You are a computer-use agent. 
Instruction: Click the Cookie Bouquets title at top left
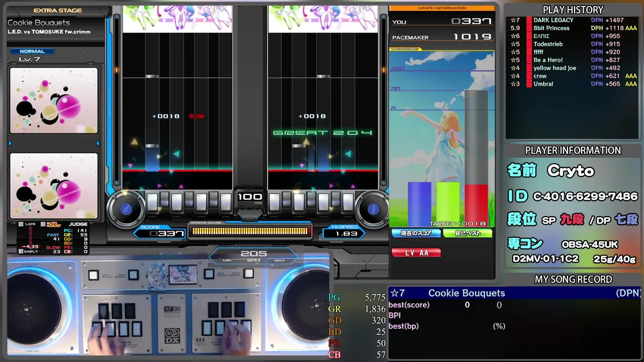tap(39, 23)
